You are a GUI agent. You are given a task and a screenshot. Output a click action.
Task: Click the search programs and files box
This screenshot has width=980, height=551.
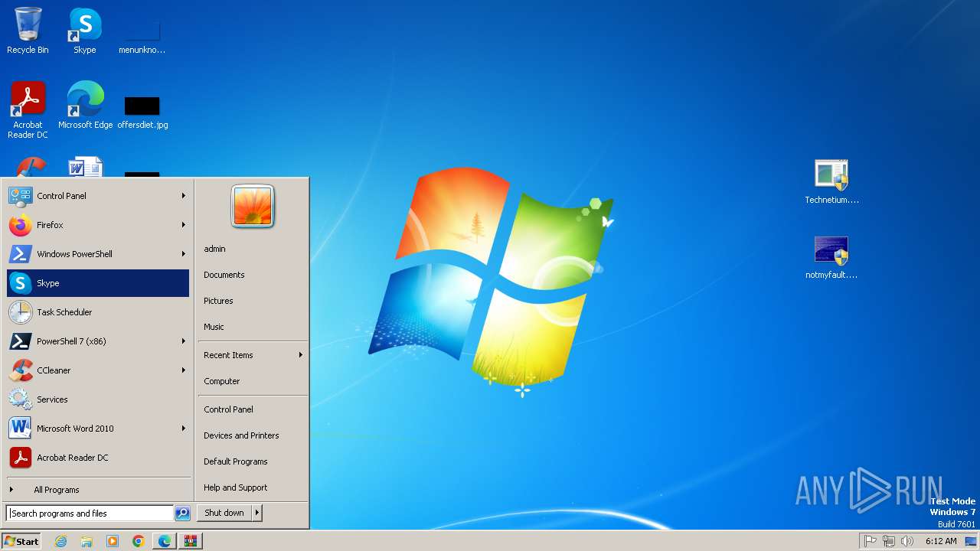coord(90,514)
